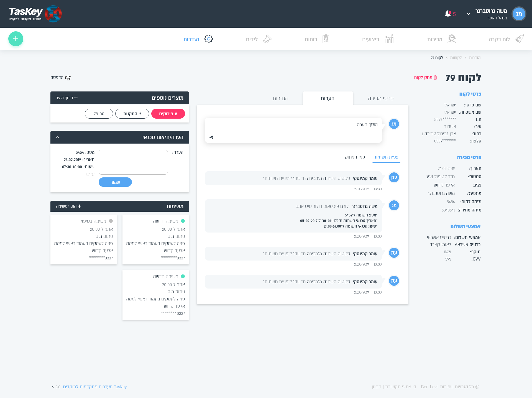Viewport: 532px width, 398px height.
Task: Click the מזהה מחירה value 5343541
Action: [x=448, y=210]
